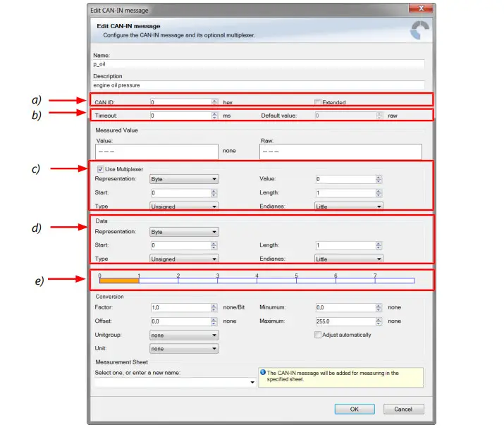This screenshot has height=432, width=504.
Task: Click the byte bar segment labeled 3
Action: point(238,280)
